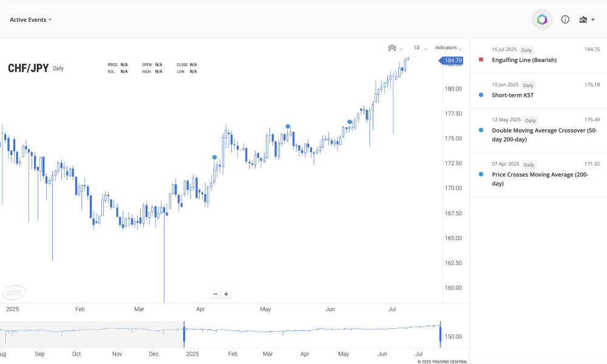Open the 1D timeframe dropdown
This screenshot has height=364, width=607.
[419, 47]
